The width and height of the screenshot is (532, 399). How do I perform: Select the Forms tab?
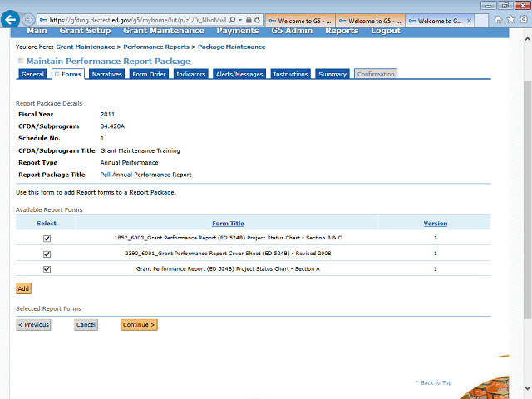point(68,74)
